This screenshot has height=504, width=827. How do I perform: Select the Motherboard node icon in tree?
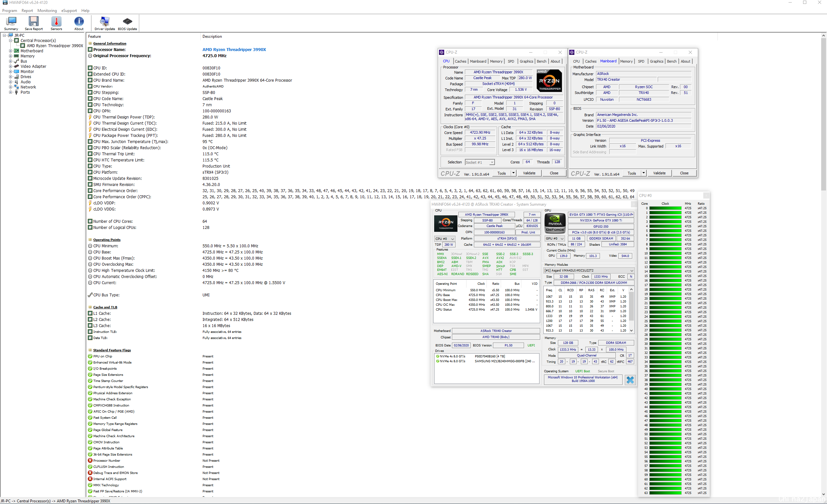click(x=16, y=51)
